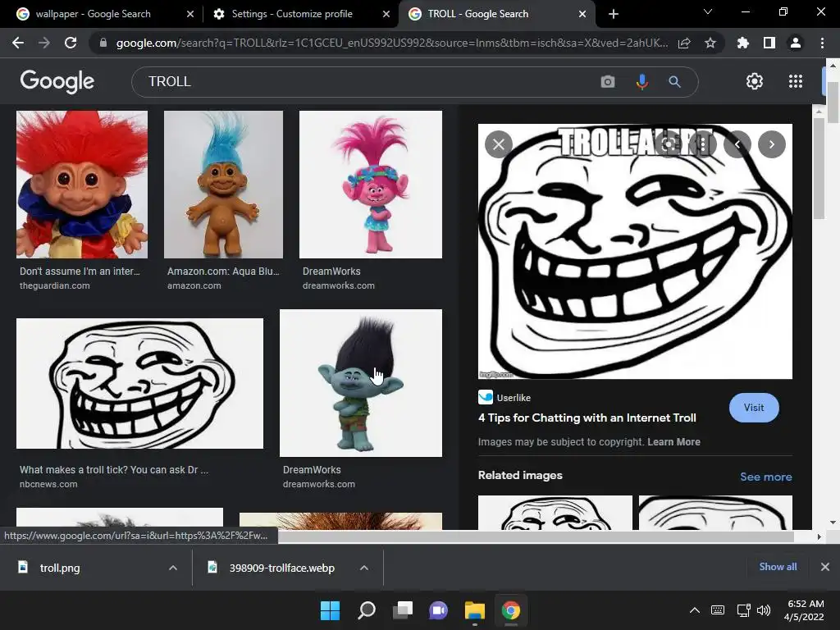Open the nbcnews trollface image
The width and height of the screenshot is (840, 630).
pos(139,384)
